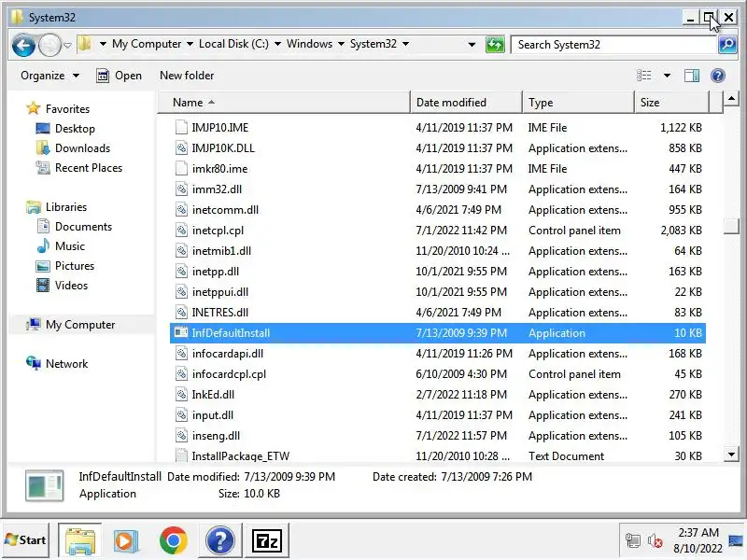The width and height of the screenshot is (747, 560).
Task: Select the infocardcpl.cpl file icon
Action: [x=181, y=374]
